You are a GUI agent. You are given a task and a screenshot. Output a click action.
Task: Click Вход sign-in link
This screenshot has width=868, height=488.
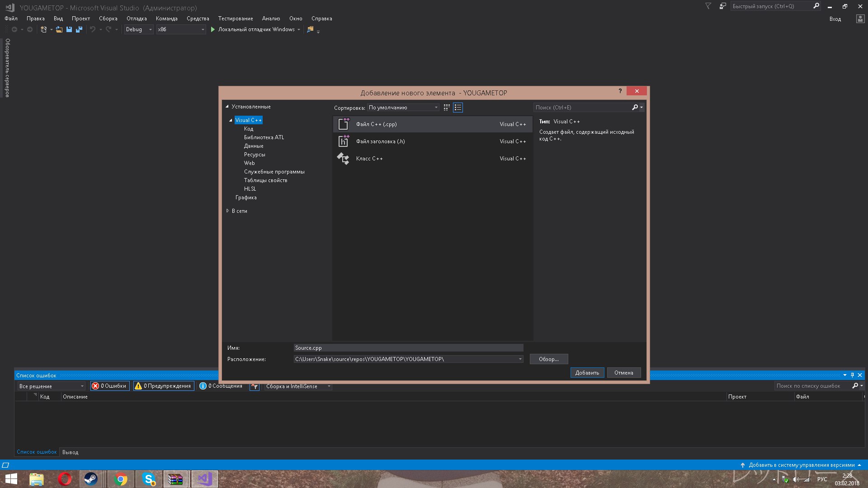click(835, 19)
